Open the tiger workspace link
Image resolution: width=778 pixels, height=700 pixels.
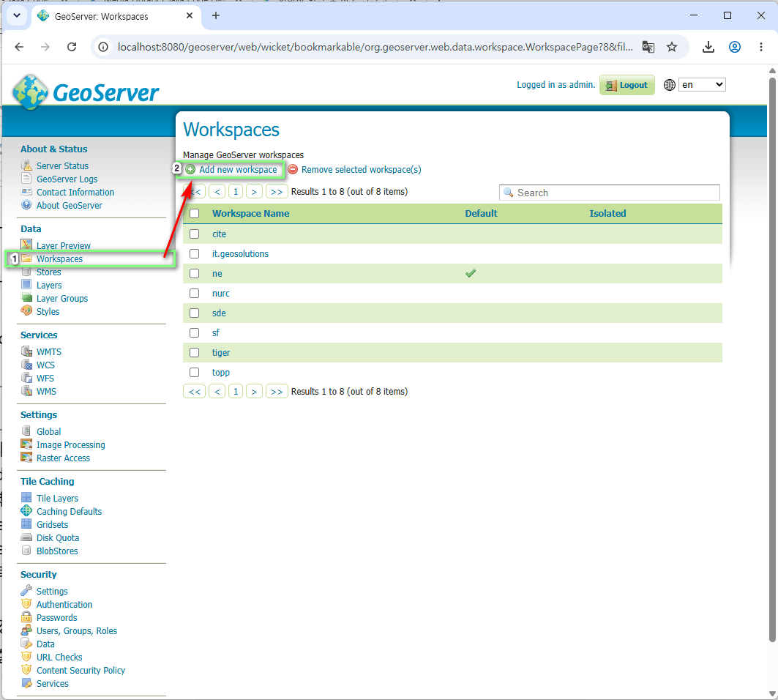pyautogui.click(x=221, y=352)
